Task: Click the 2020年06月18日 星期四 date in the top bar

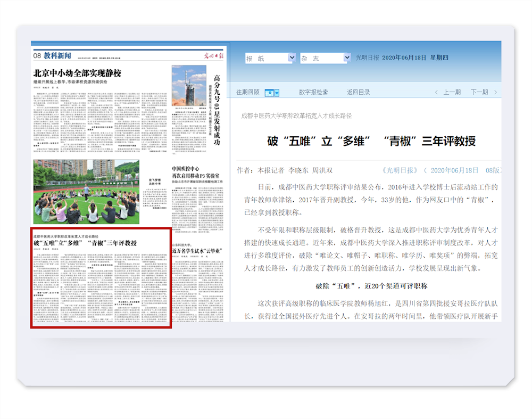Action: [415, 57]
